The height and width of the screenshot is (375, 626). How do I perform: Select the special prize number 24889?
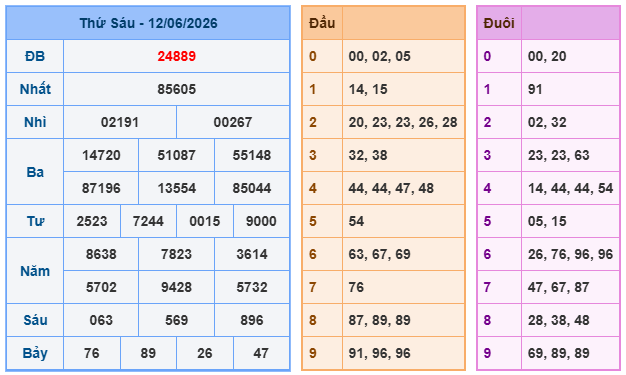coord(176,56)
